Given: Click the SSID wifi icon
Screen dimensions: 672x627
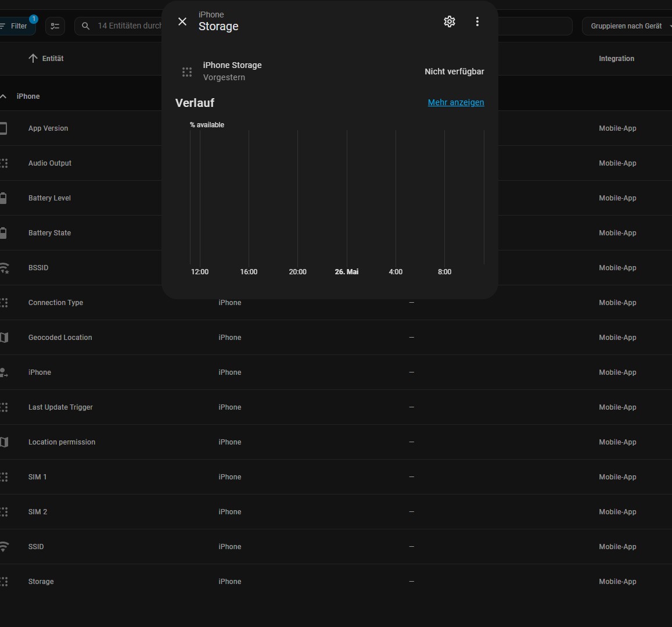Looking at the screenshot, I should 4,546.
